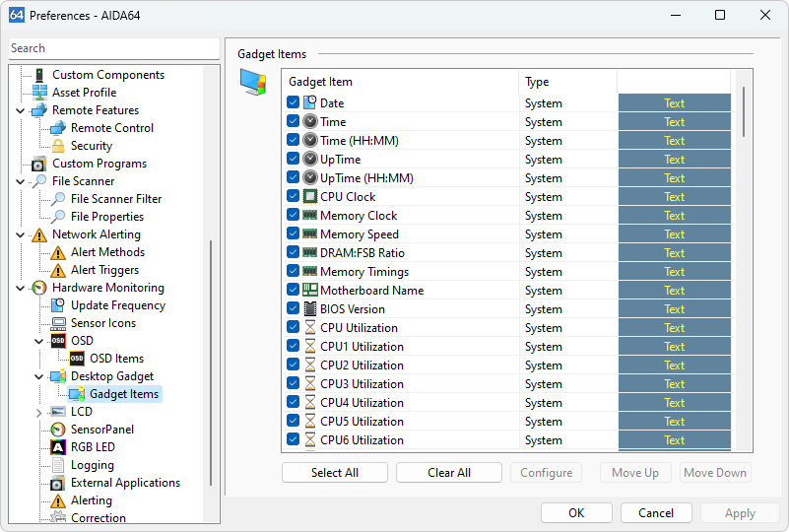Click the Remote Control icon
The image size is (789, 532).
[58, 128]
